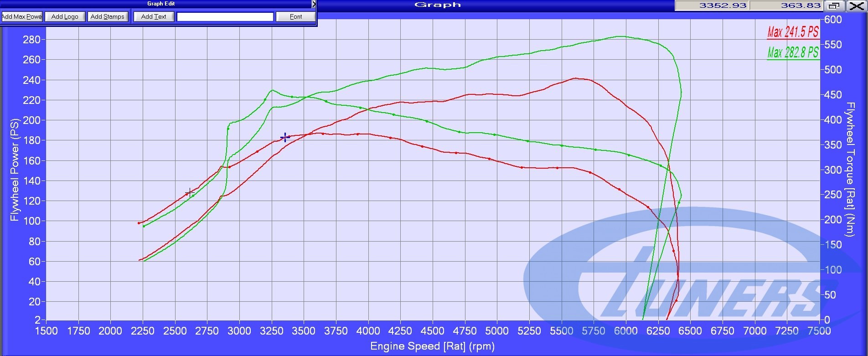Focus the text entry field beside Add Text
The image size is (868, 356).
tap(225, 17)
